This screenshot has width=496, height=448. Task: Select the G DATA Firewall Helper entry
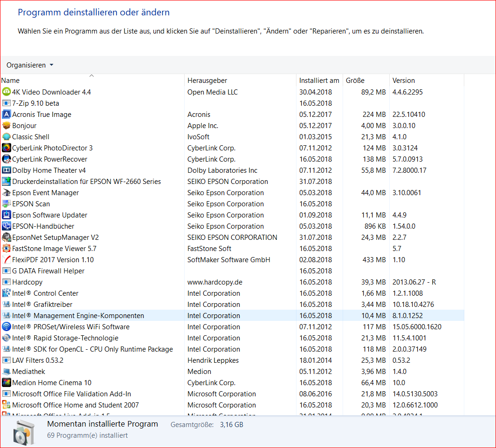point(232,271)
